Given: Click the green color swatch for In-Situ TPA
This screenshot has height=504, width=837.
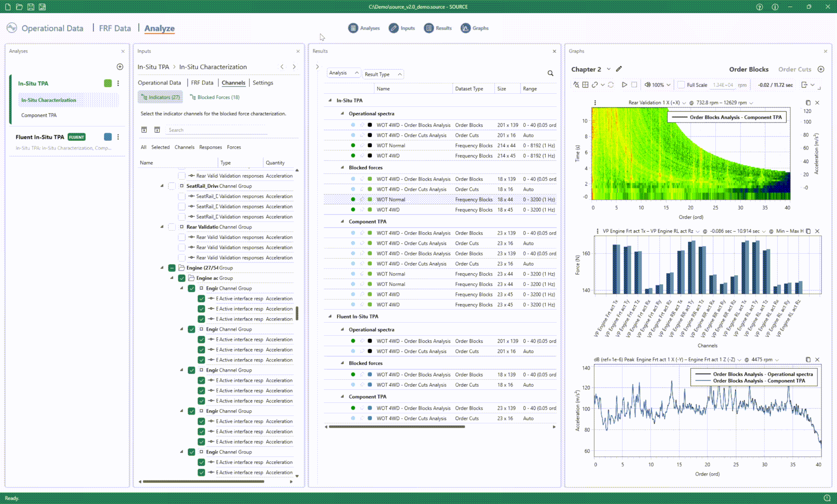Looking at the screenshot, I should tap(108, 83).
